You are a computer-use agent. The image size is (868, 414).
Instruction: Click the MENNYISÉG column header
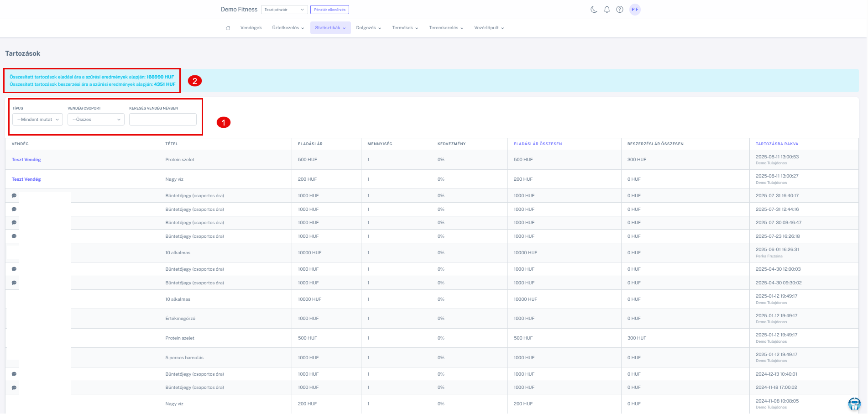(380, 144)
